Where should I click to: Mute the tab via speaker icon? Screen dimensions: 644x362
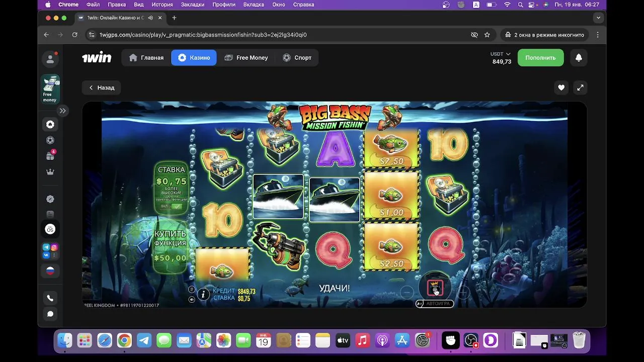tap(150, 18)
